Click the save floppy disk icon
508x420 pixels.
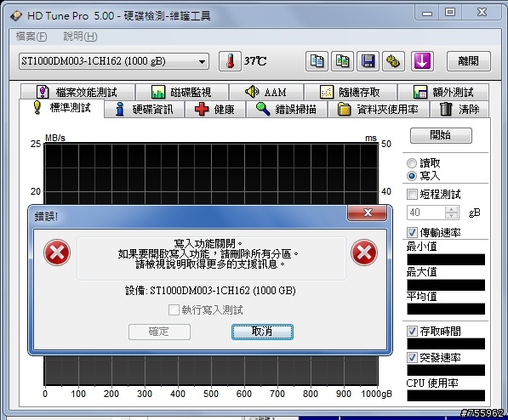tap(368, 61)
